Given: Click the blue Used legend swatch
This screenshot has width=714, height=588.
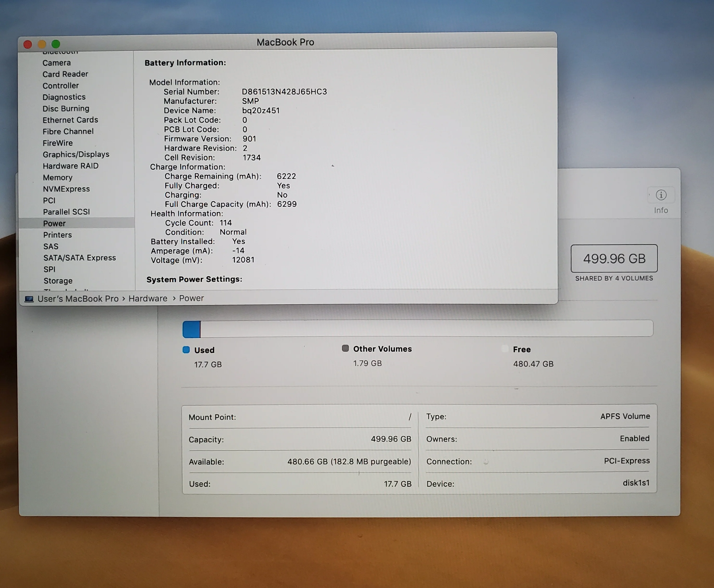Looking at the screenshot, I should click(x=186, y=349).
